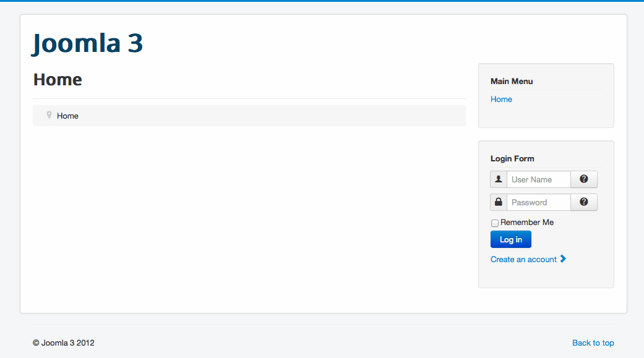Viewport: 644px width, 358px height.
Task: Click the padlock icon beside Password
Action: (x=499, y=202)
